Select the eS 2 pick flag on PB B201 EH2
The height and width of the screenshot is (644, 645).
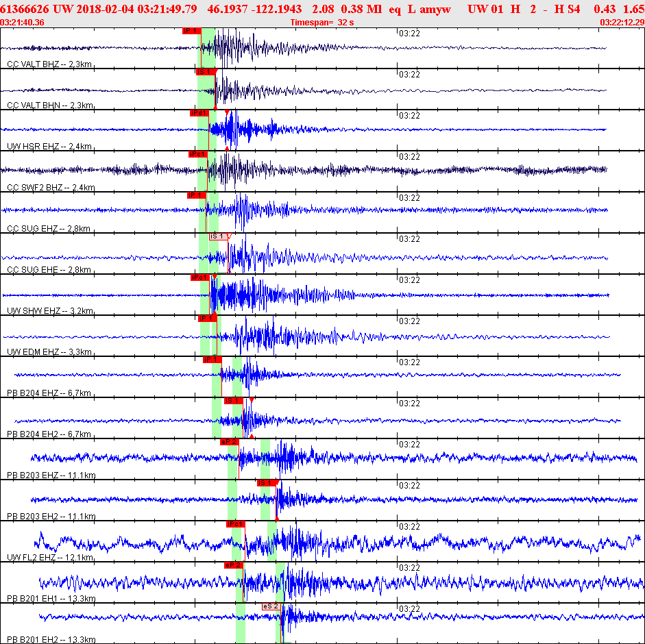point(271,606)
